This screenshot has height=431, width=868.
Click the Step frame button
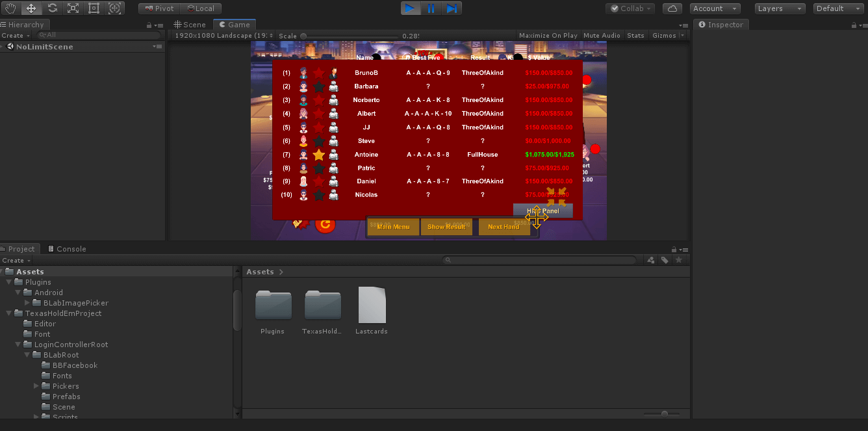tap(452, 8)
